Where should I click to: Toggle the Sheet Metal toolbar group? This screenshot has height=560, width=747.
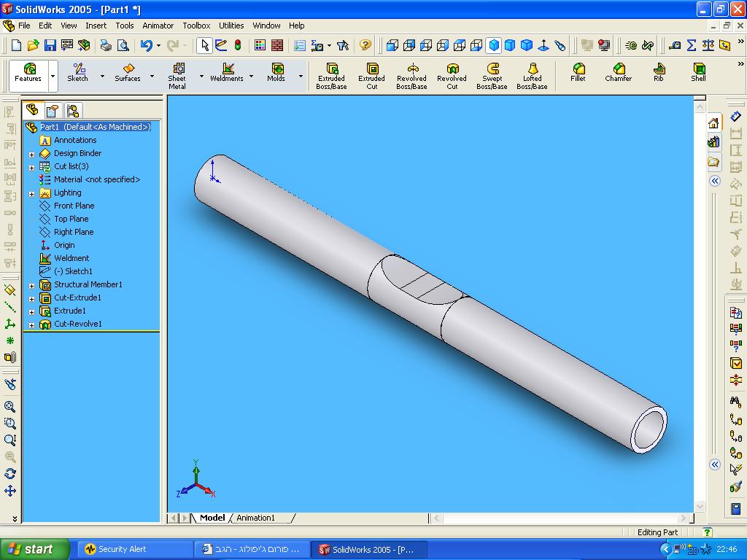[x=177, y=76]
